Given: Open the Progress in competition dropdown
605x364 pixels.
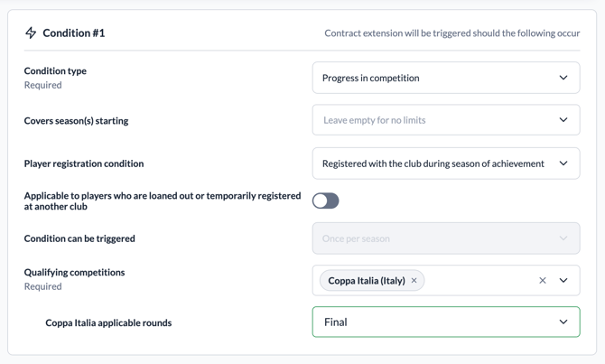Looking at the screenshot, I should 433,78.
